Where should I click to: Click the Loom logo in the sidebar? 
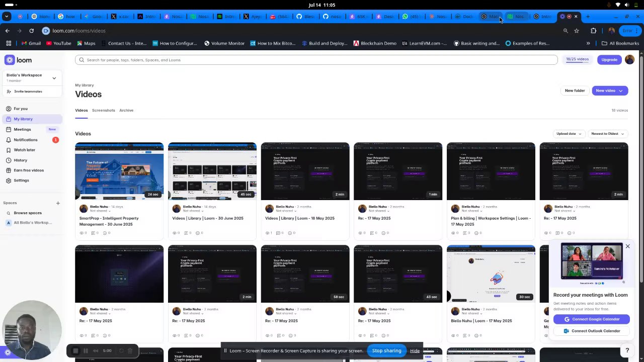[18, 60]
